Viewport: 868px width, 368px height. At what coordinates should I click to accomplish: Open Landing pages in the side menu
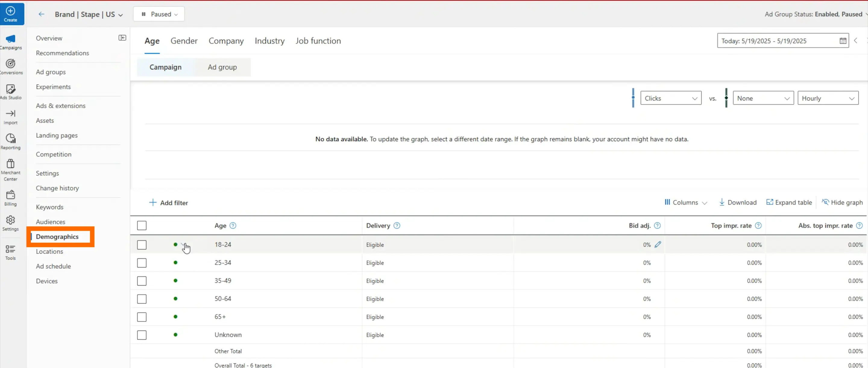click(x=57, y=135)
